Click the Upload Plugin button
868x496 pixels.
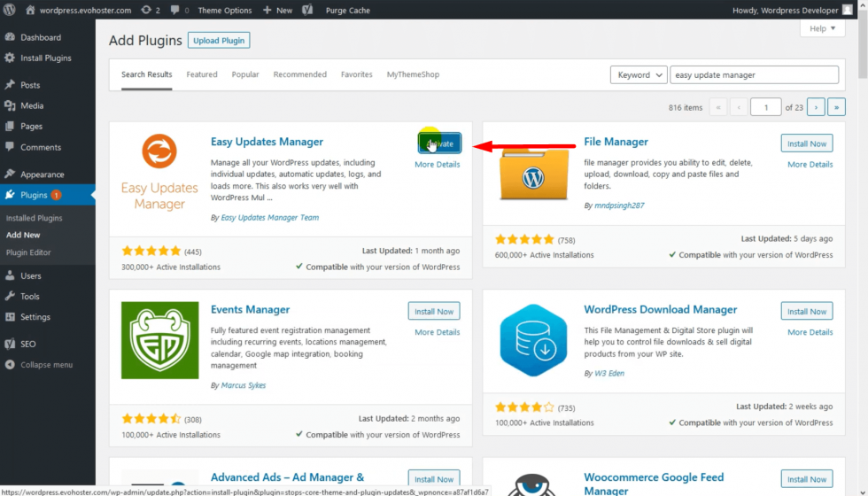click(219, 41)
